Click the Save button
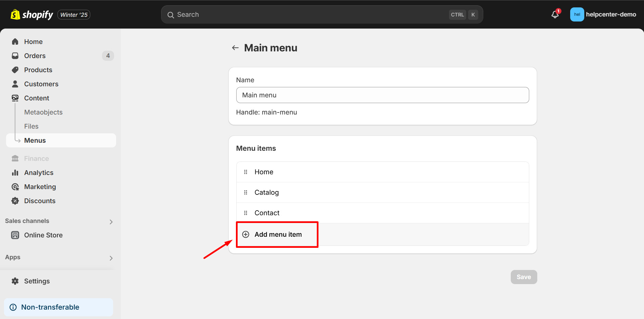The width and height of the screenshot is (644, 319). coord(524,277)
